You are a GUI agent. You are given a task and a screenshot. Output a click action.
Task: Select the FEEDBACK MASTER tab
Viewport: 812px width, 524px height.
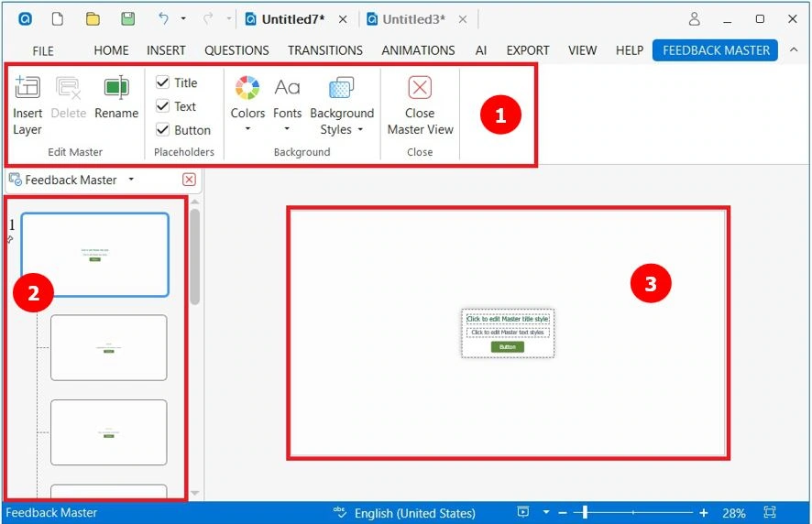point(715,50)
